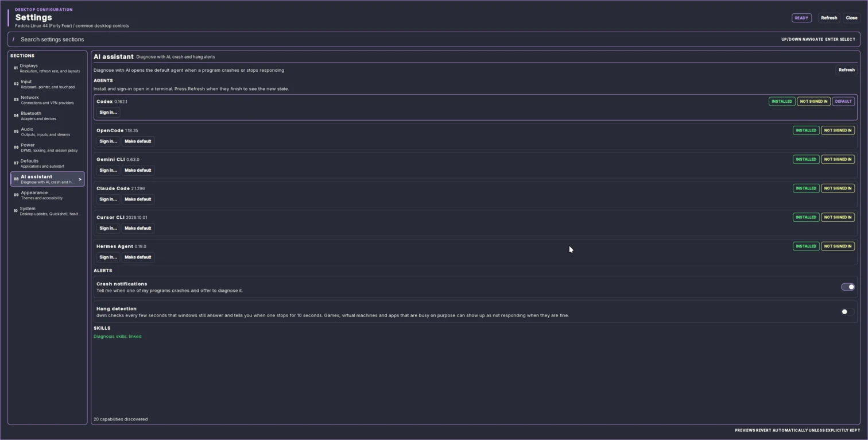This screenshot has height=440, width=868.
Task: Make Gemini CLI the default agent
Action: tap(138, 171)
